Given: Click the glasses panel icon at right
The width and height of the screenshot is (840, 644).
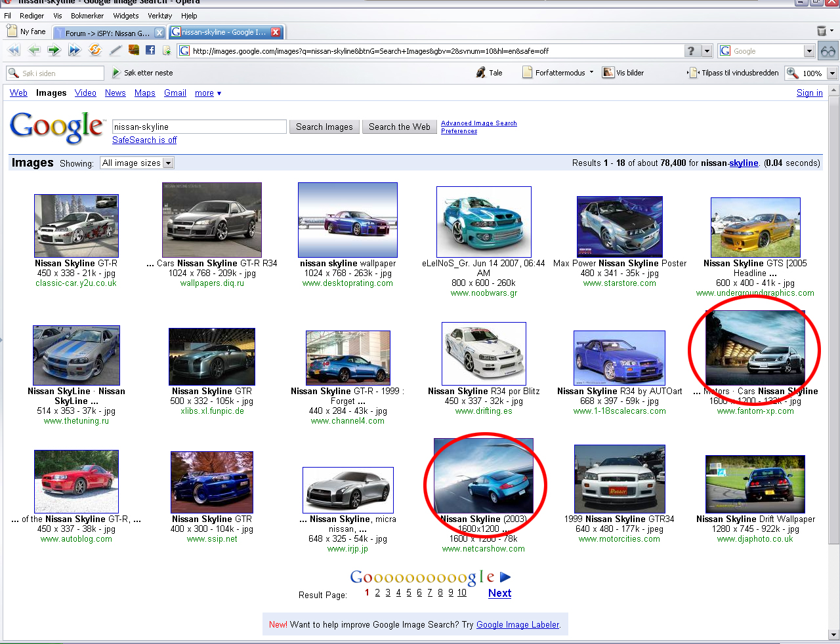Looking at the screenshot, I should (828, 51).
